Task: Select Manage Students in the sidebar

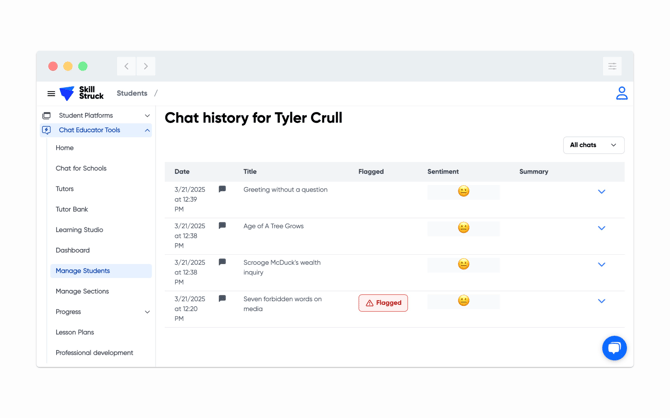Action: [83, 271]
